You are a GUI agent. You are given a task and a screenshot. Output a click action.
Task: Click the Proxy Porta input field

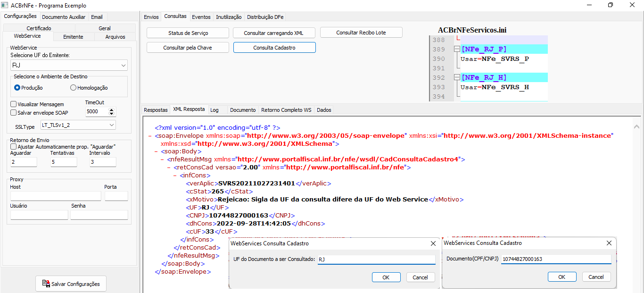tap(116, 196)
